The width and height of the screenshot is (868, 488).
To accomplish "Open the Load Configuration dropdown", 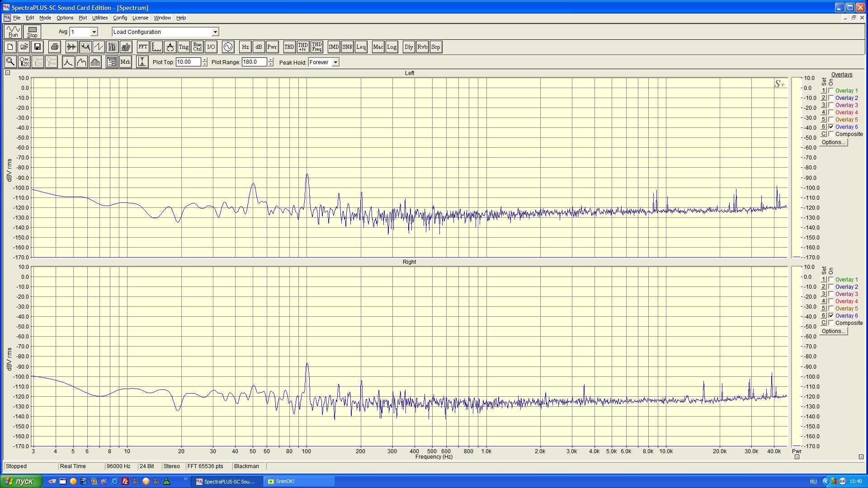I will pyautogui.click(x=215, y=32).
